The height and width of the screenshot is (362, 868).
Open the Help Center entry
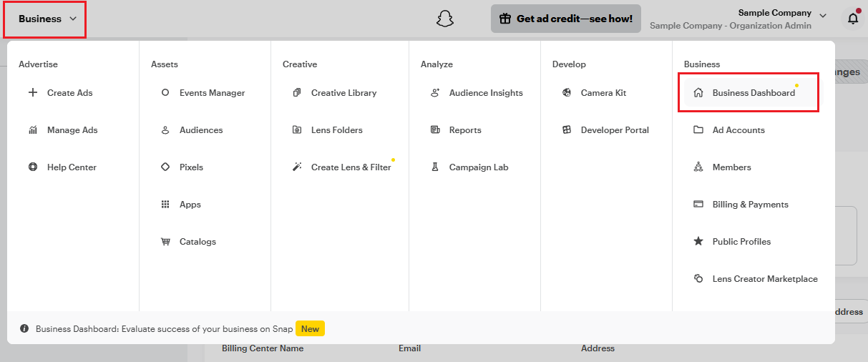pyautogui.click(x=73, y=167)
